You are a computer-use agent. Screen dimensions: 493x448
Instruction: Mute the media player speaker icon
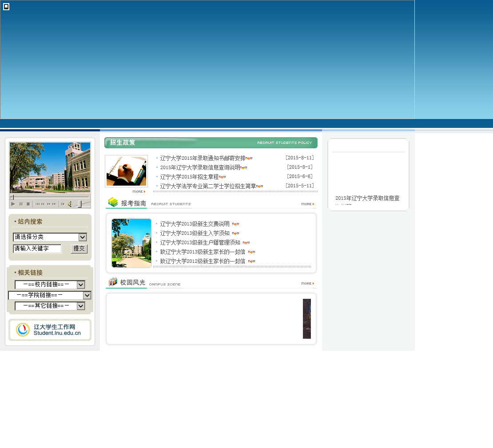coord(70,204)
